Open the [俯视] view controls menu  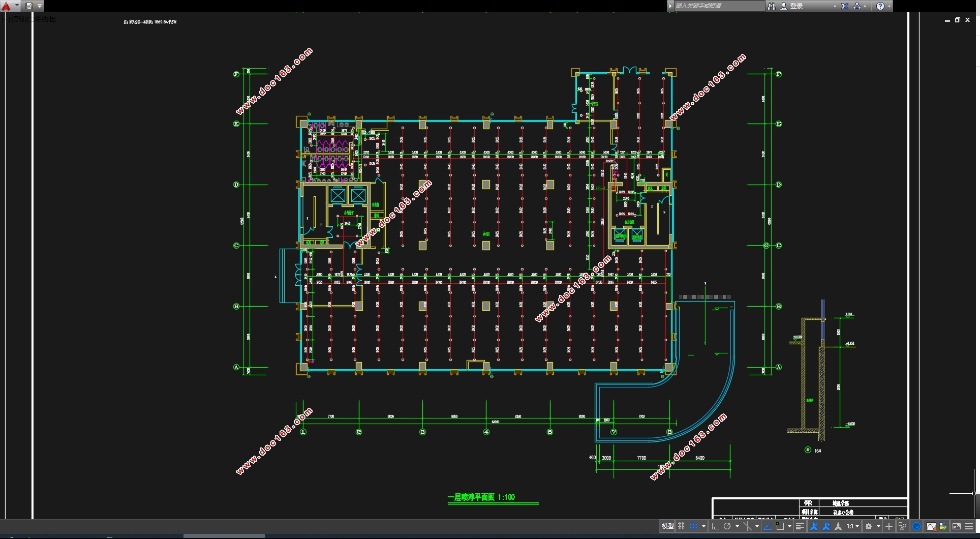pyautogui.click(x=19, y=19)
